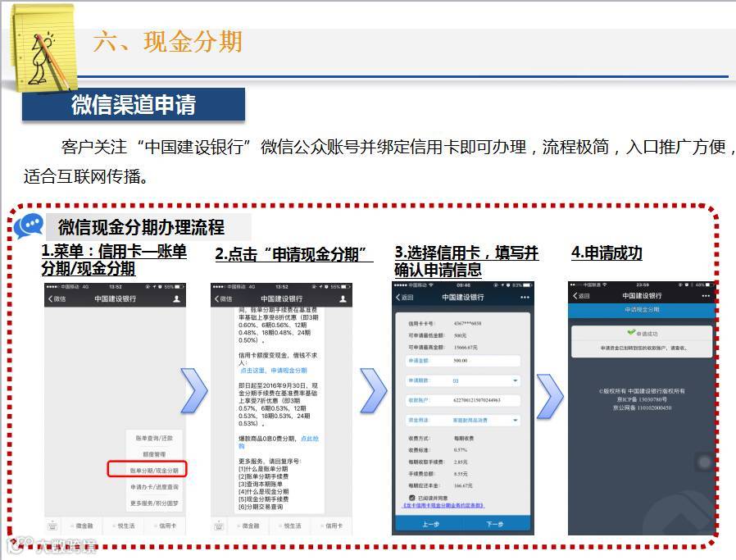
Task: Open the three-dot menu in the step 3 phone
Action: click(x=525, y=297)
